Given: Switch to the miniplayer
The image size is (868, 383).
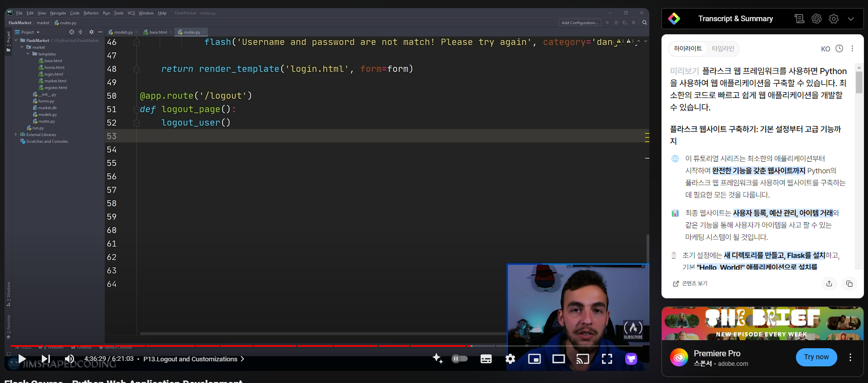Looking at the screenshot, I should tap(535, 359).
